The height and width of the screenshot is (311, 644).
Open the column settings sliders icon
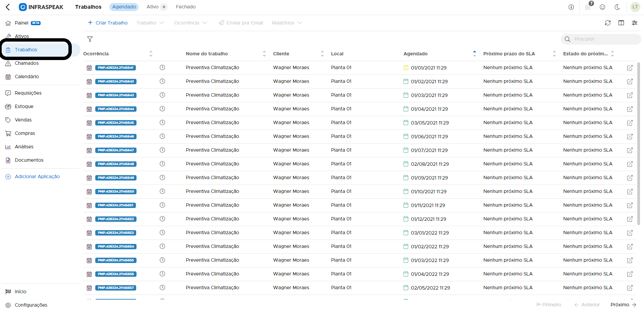pos(635,23)
